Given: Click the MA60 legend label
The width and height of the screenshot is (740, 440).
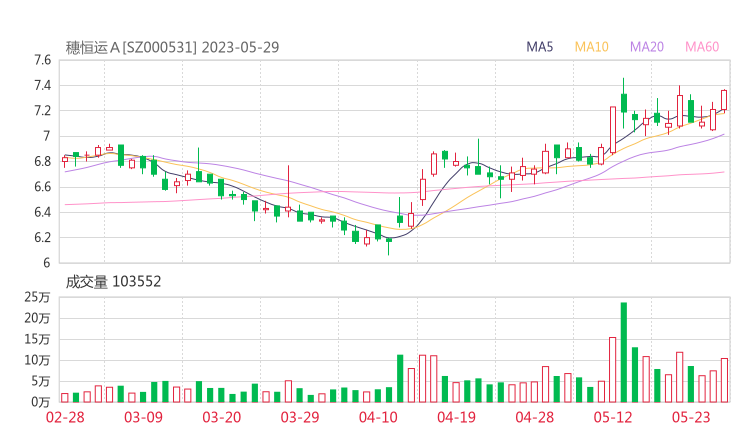Looking at the screenshot, I should click(702, 47).
